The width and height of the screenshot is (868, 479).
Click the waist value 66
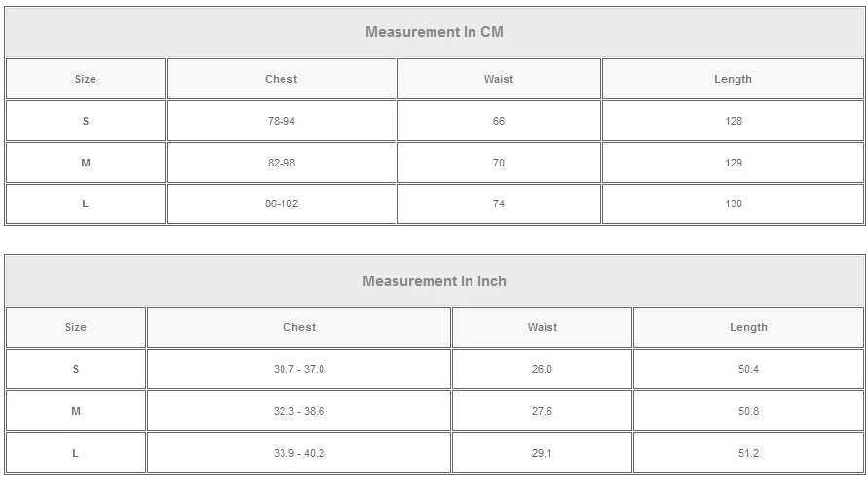click(x=499, y=121)
